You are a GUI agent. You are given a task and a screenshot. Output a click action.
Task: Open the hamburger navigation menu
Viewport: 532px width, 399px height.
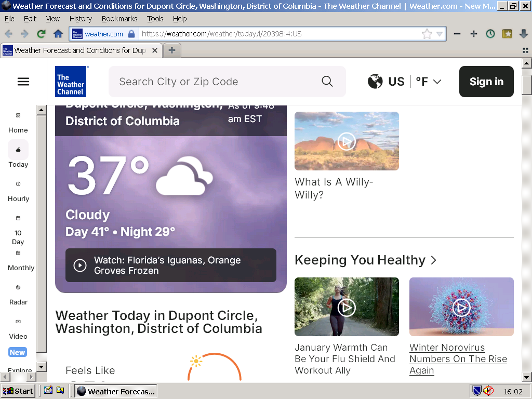click(23, 82)
